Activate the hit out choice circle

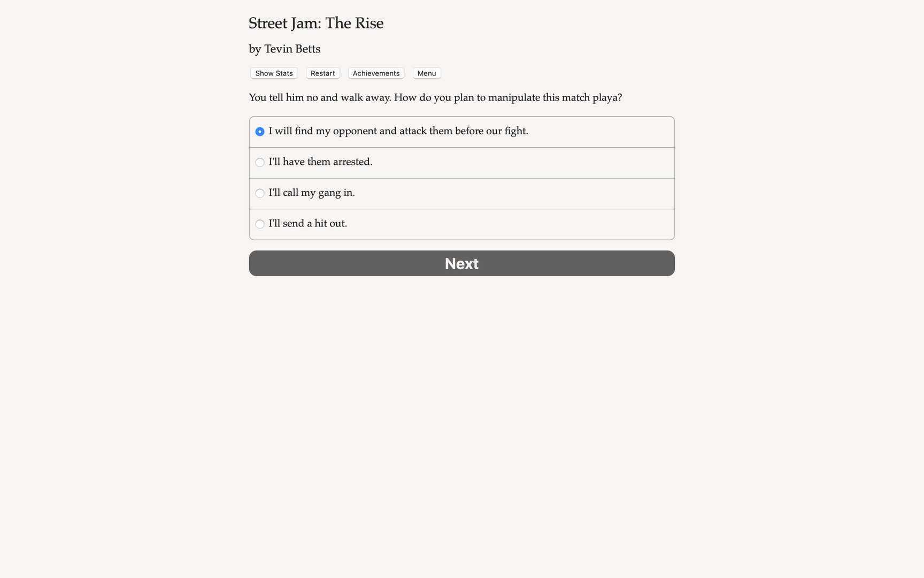[x=260, y=224]
